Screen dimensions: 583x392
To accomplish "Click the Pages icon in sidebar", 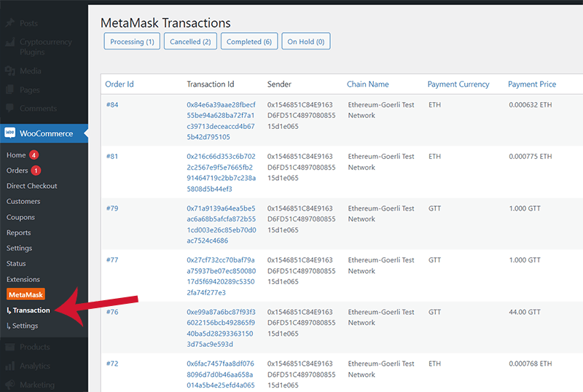I will pos(10,90).
